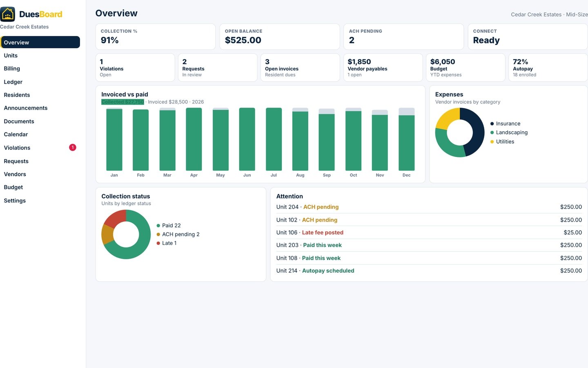The image size is (588, 368).
Task: Open the Violations Open tile
Action: point(135,67)
